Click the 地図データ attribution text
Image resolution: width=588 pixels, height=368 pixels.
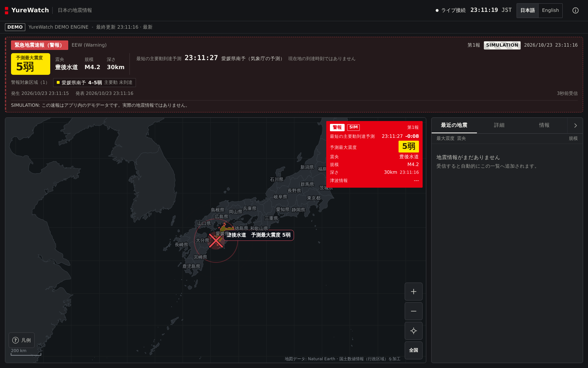click(342, 359)
